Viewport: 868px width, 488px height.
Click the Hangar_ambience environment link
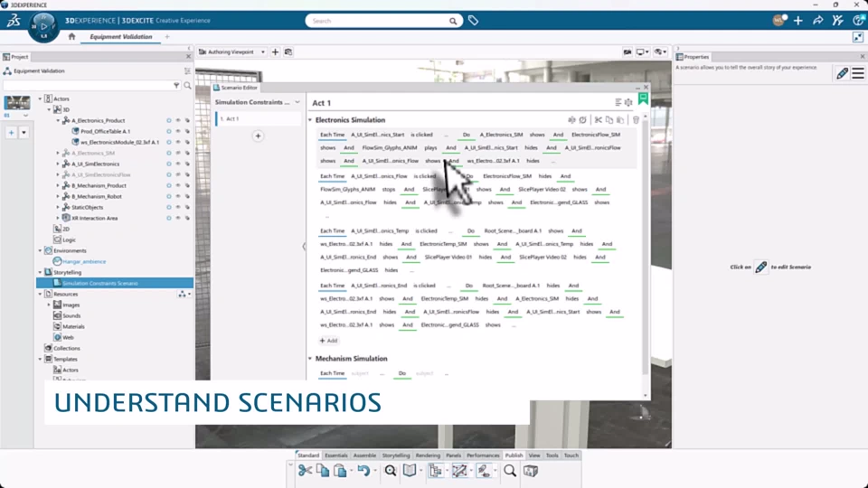(x=84, y=262)
